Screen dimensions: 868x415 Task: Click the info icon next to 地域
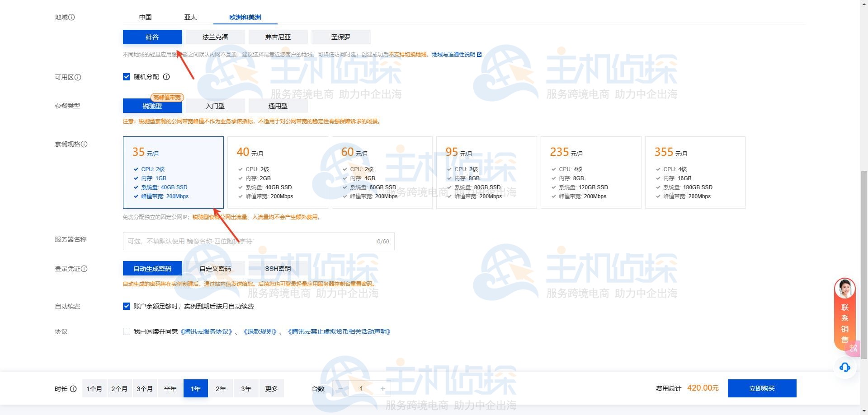(71, 17)
